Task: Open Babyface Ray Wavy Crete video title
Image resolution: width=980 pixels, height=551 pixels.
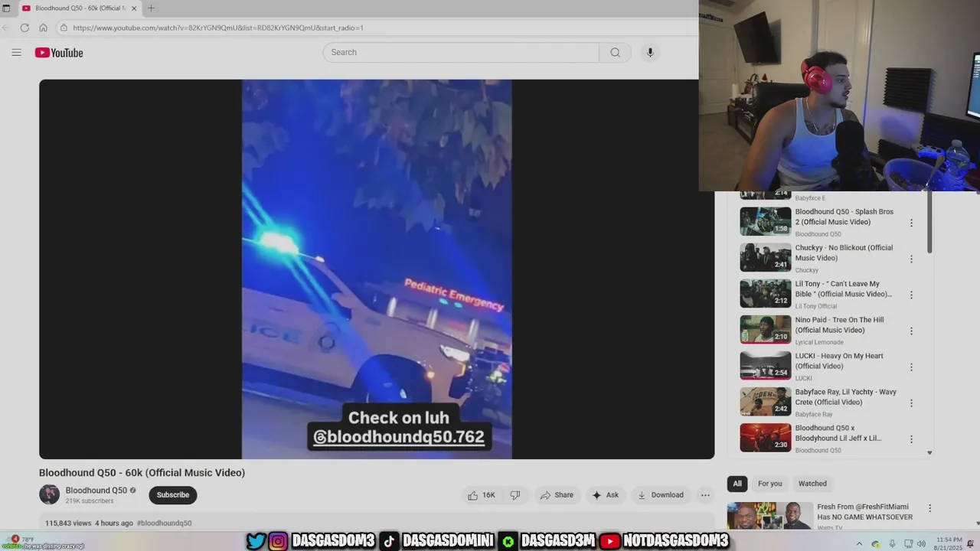Action: coord(845,397)
